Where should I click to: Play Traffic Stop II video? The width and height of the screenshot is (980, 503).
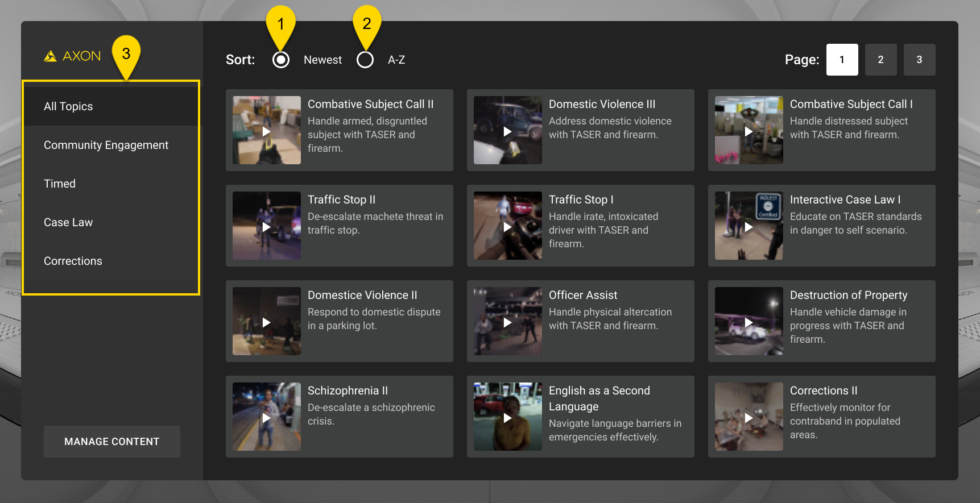pos(267,226)
